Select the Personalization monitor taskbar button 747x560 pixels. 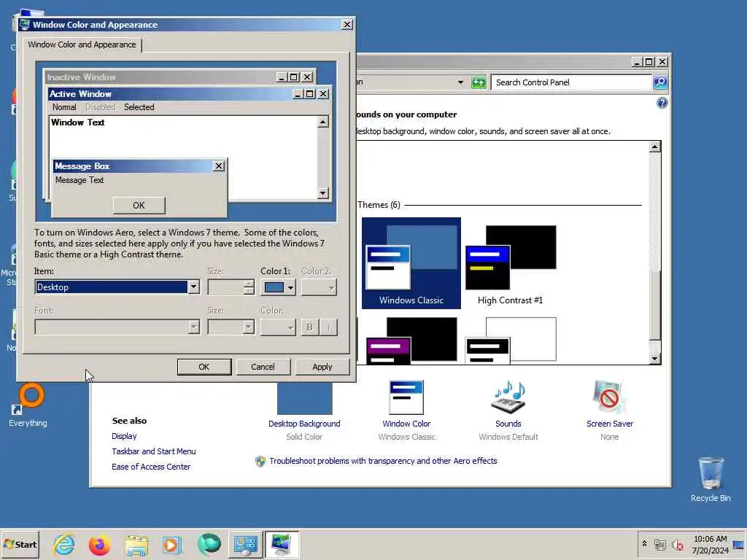point(282,544)
